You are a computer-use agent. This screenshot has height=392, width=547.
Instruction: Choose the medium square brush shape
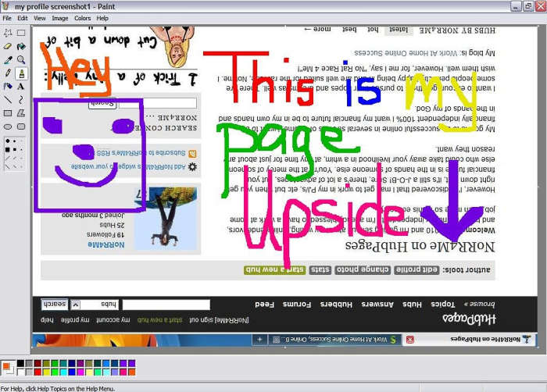click(x=15, y=150)
